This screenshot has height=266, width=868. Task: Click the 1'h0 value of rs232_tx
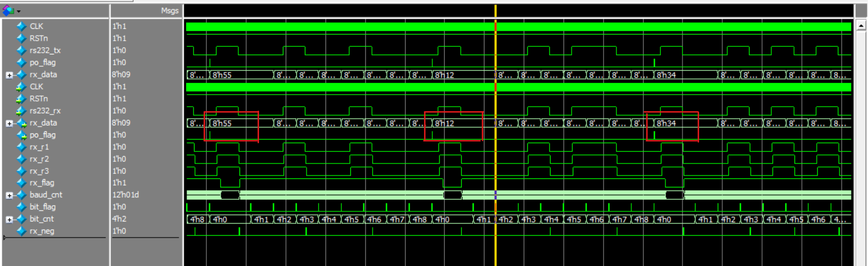point(119,50)
